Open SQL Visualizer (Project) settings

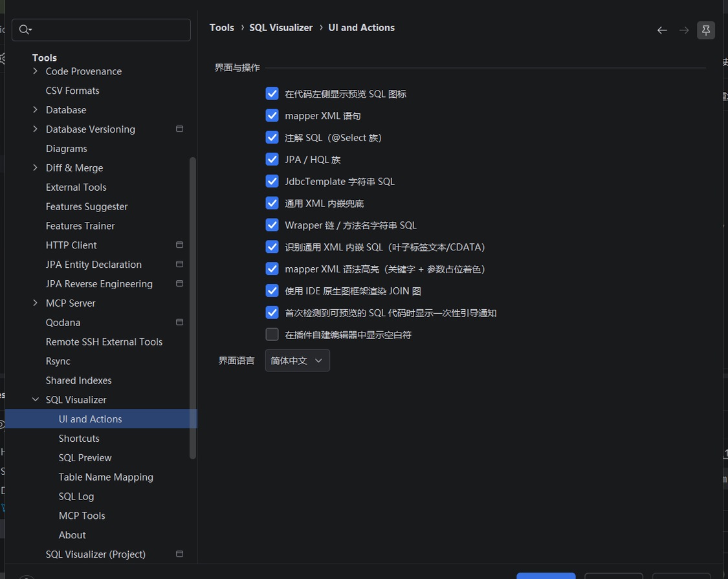point(96,554)
